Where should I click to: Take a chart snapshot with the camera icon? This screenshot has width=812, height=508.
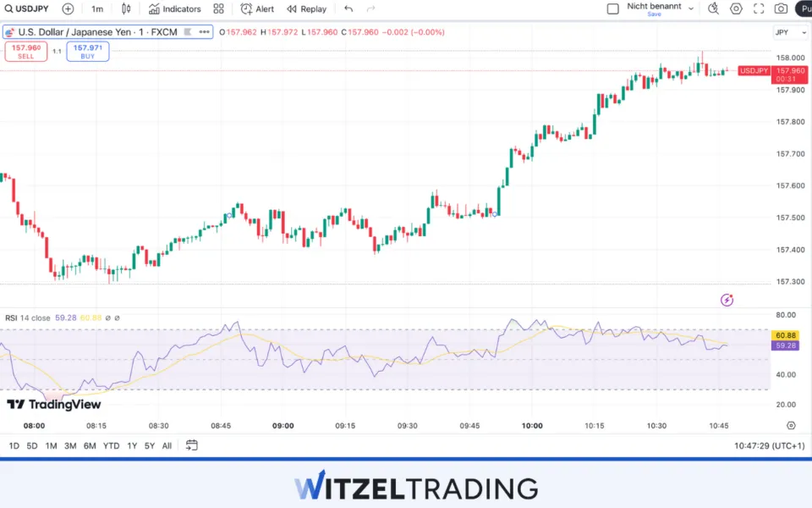click(x=781, y=8)
